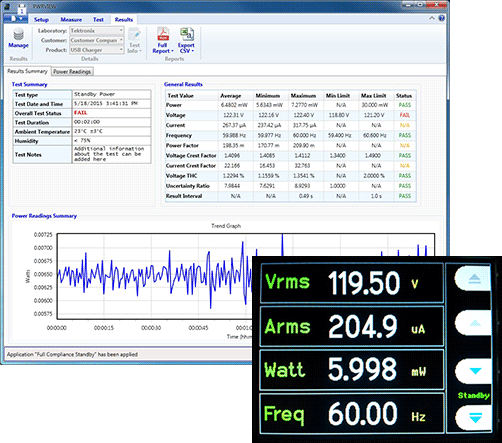Tap the faded single up arrow button
Screen dimensions: 502x443
point(474,323)
